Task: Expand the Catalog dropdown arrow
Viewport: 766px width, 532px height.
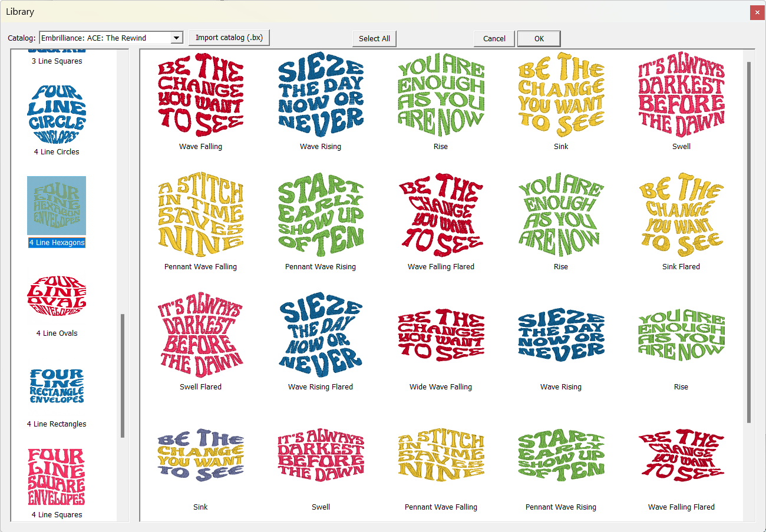Action: pos(176,38)
